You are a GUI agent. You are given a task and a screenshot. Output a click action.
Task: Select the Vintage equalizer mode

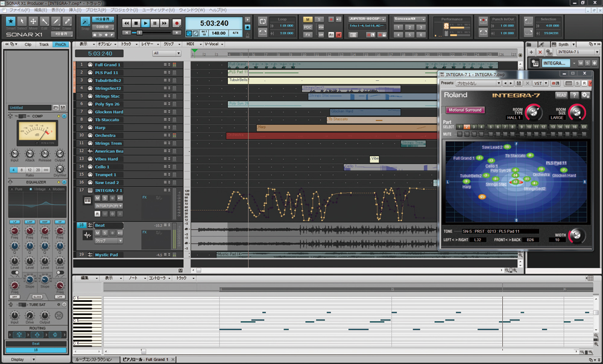click(37, 189)
